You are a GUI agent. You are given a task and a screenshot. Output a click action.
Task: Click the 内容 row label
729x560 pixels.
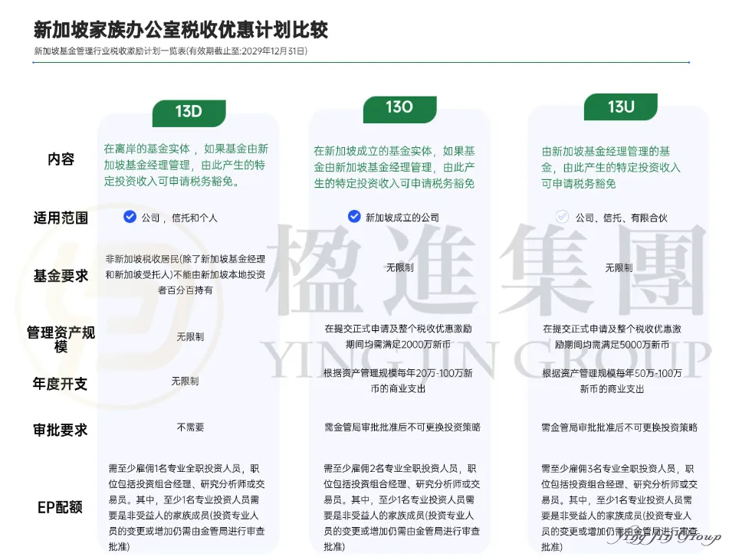tap(60, 159)
